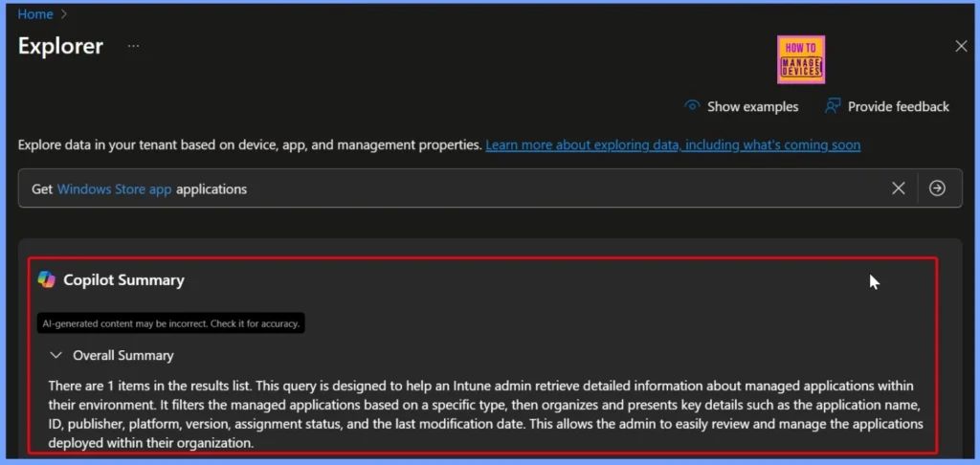980x465 pixels.
Task: Select the Windows Store app query token
Action: (115, 188)
